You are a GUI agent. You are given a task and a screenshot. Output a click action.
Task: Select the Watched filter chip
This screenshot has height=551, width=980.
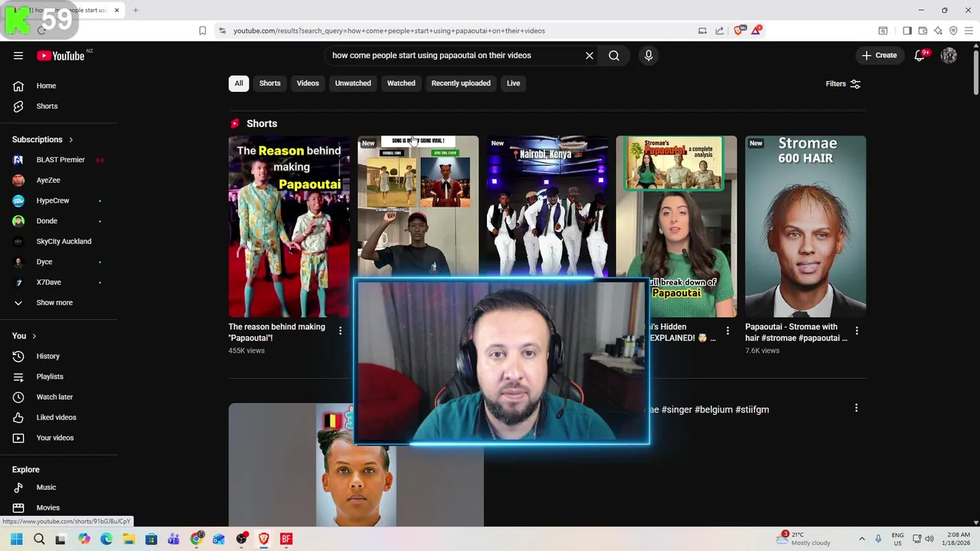(401, 83)
